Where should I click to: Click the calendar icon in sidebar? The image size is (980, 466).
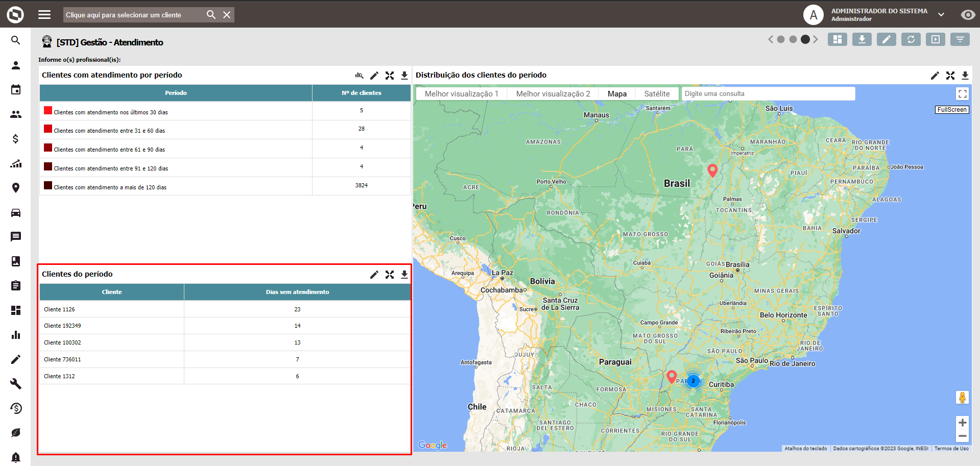(16, 90)
